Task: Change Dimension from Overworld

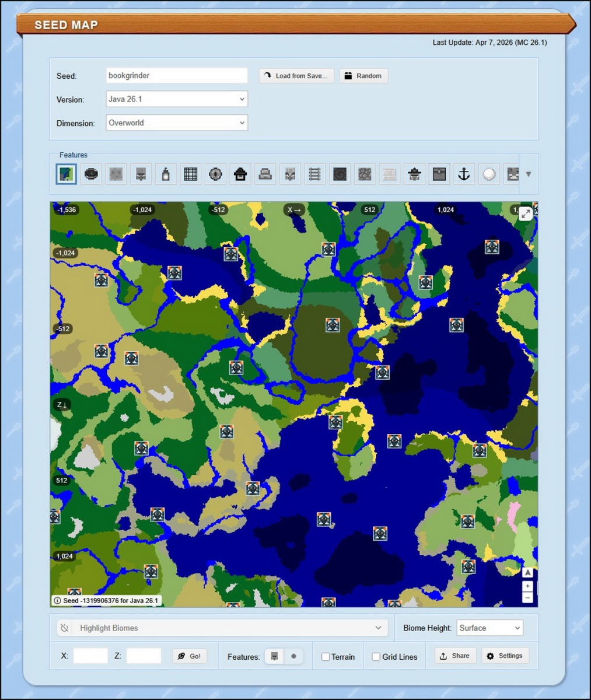Action: [176, 123]
